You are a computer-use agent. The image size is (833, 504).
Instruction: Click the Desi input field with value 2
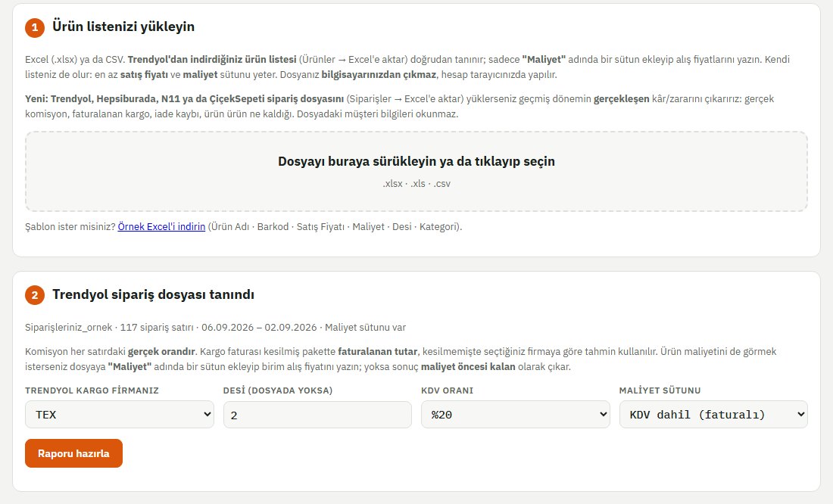[317, 414]
